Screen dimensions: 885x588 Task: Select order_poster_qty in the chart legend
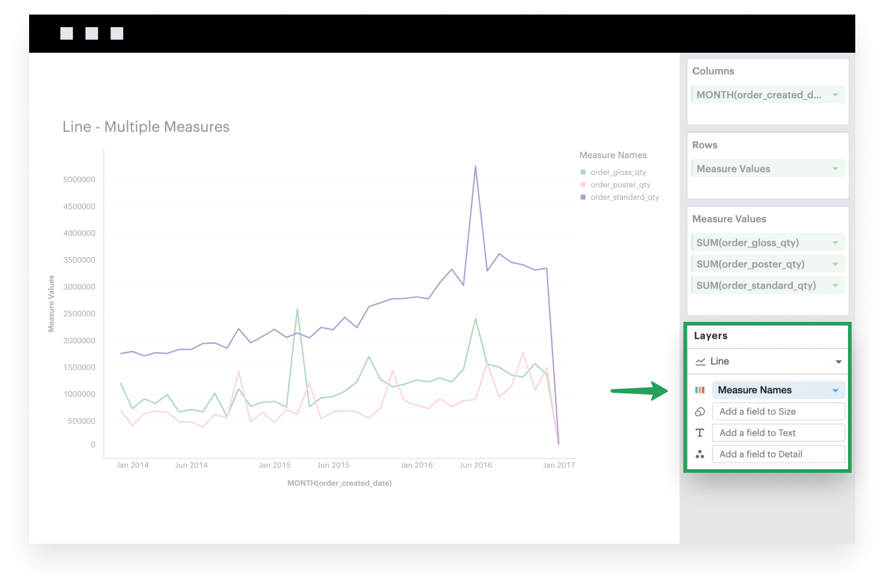tap(620, 184)
